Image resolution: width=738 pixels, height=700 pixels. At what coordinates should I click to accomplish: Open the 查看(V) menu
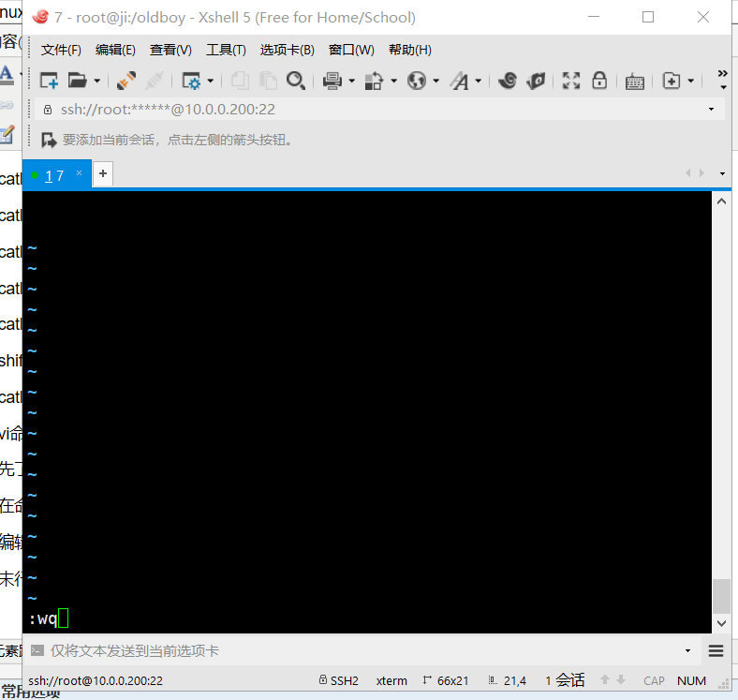pyautogui.click(x=170, y=50)
